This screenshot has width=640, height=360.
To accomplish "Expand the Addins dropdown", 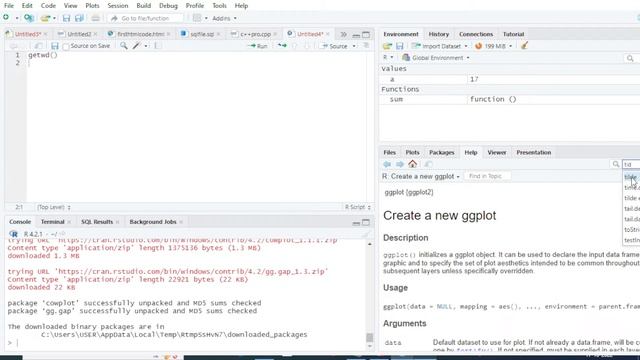I will [224, 18].
